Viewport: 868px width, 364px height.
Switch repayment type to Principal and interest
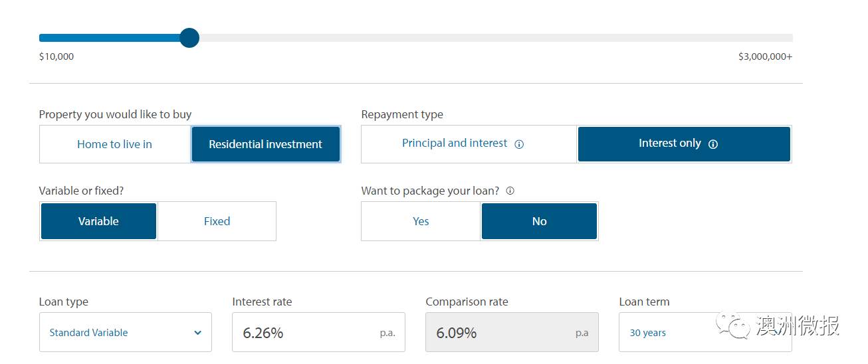tap(455, 143)
